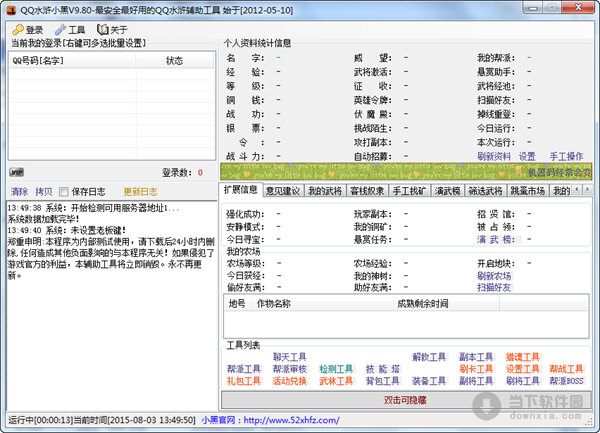This screenshot has width=600, height=433.
Task: Click the 清除 log link
Action: 19,192
